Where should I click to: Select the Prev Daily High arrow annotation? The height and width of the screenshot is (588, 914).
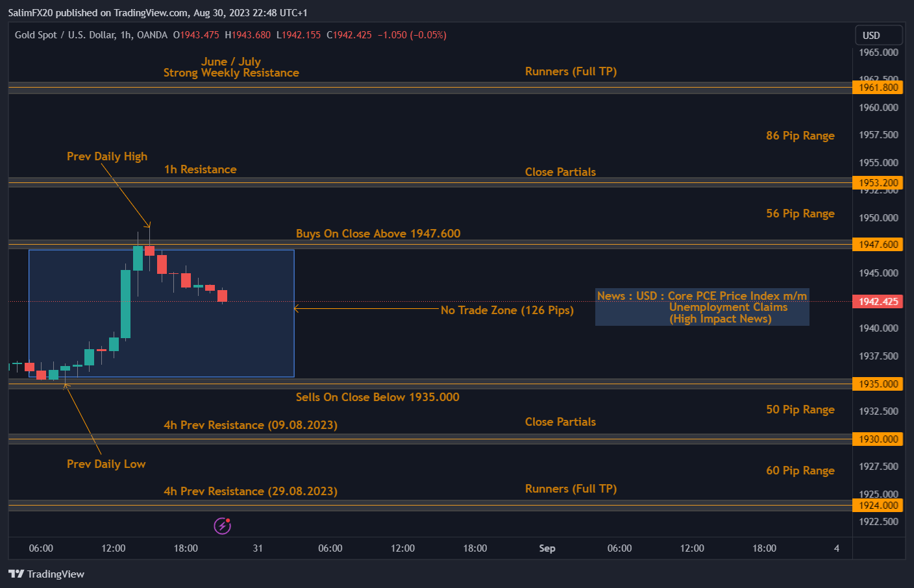(107, 156)
